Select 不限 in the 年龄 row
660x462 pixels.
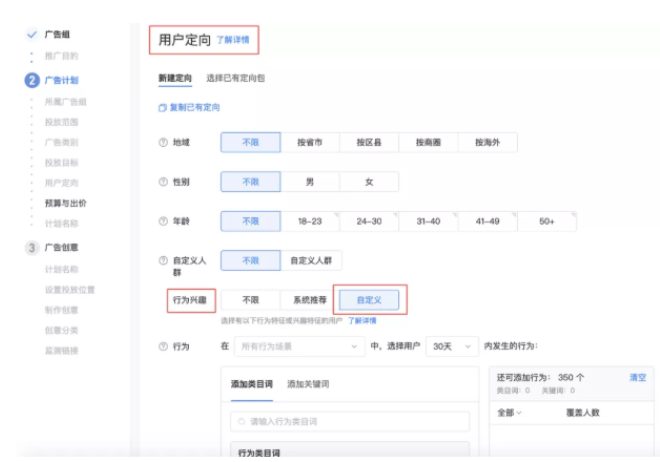(250, 221)
